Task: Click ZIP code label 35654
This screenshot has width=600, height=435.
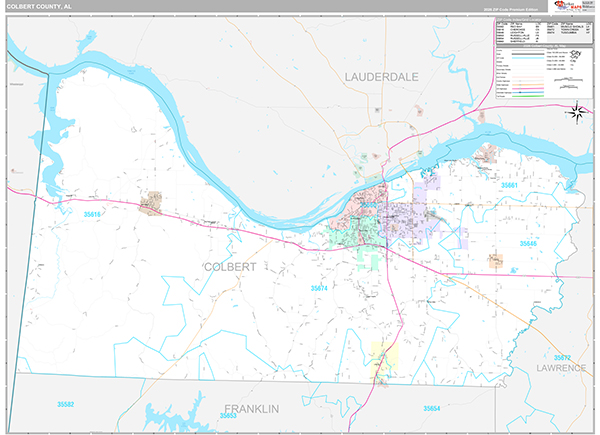Action: (432, 409)
